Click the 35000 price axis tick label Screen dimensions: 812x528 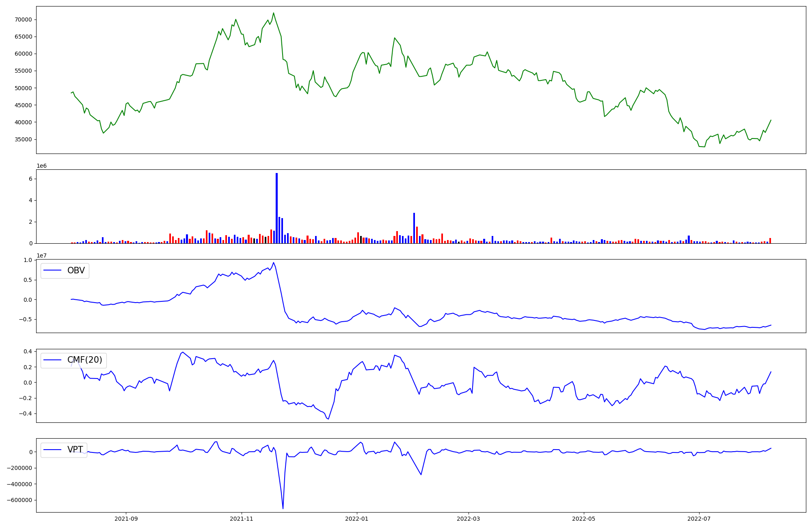click(24, 139)
